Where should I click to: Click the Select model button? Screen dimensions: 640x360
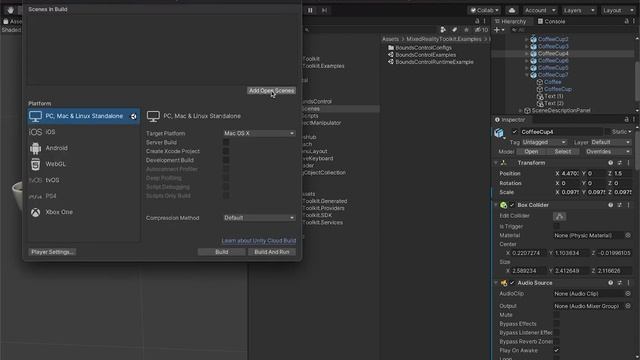point(563,152)
